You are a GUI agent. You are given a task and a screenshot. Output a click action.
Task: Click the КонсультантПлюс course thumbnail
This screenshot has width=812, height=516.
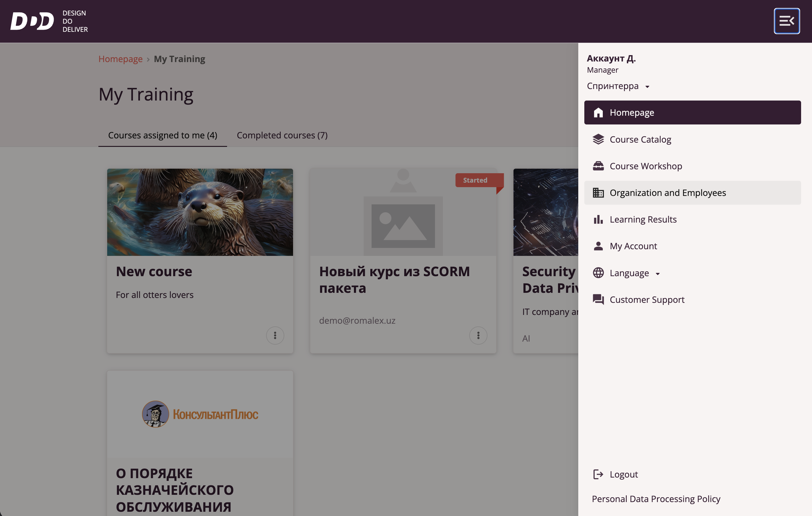(200, 414)
